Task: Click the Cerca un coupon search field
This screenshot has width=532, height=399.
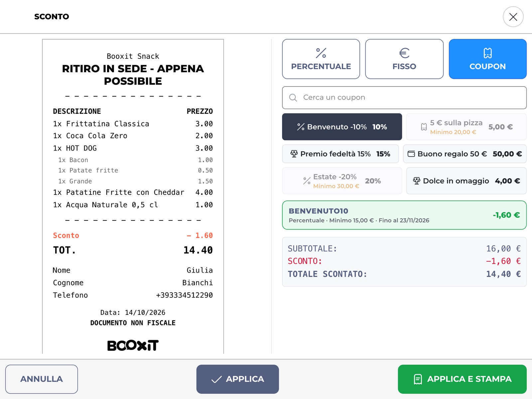Action: click(x=404, y=97)
